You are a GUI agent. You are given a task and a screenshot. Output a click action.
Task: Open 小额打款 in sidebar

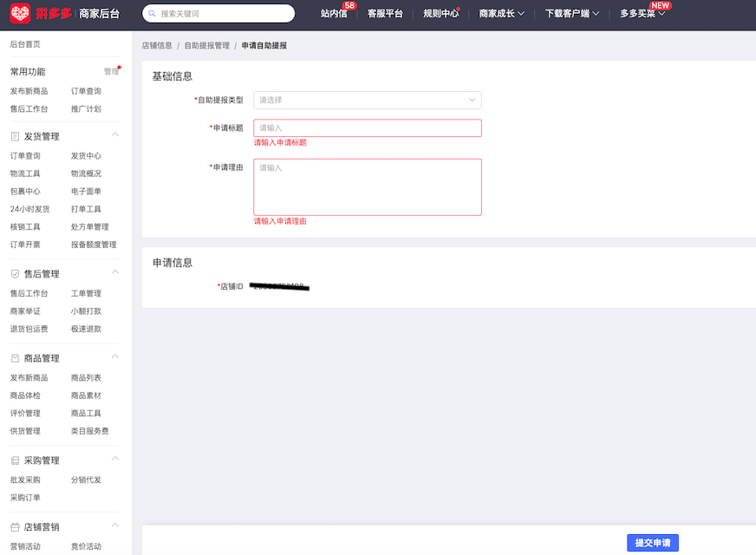[86, 311]
